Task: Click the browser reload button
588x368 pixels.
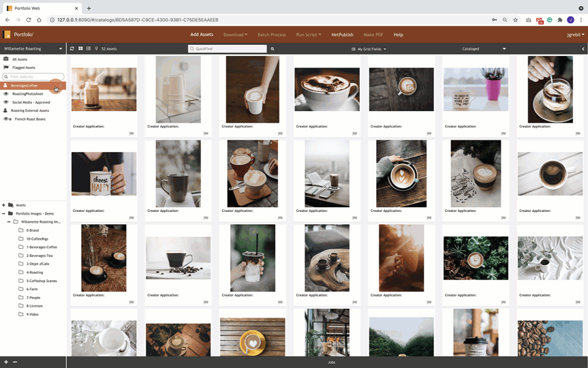Action: 29,20
